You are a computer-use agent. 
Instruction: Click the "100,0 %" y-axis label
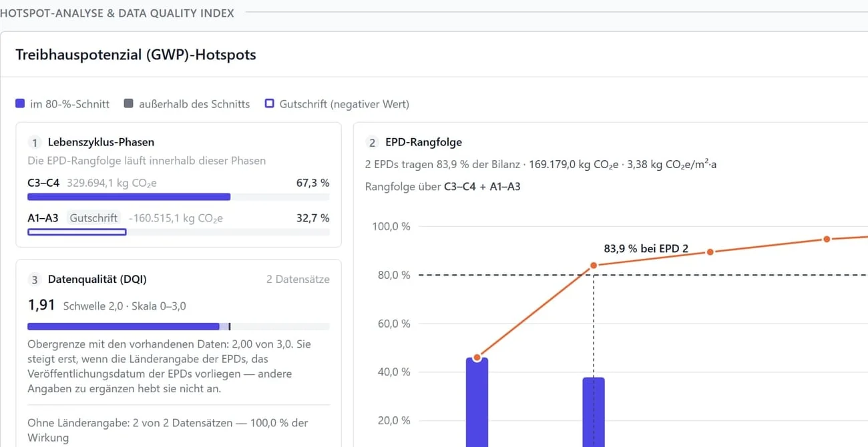[391, 226]
